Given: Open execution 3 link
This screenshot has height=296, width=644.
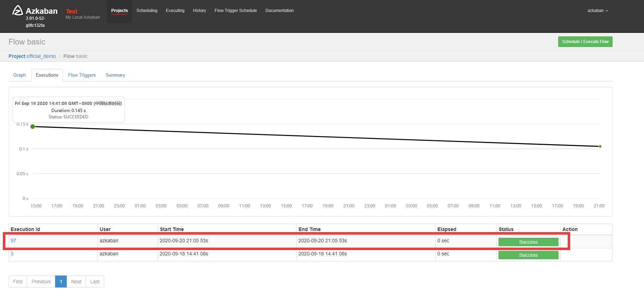Looking at the screenshot, I should tap(12, 254).
